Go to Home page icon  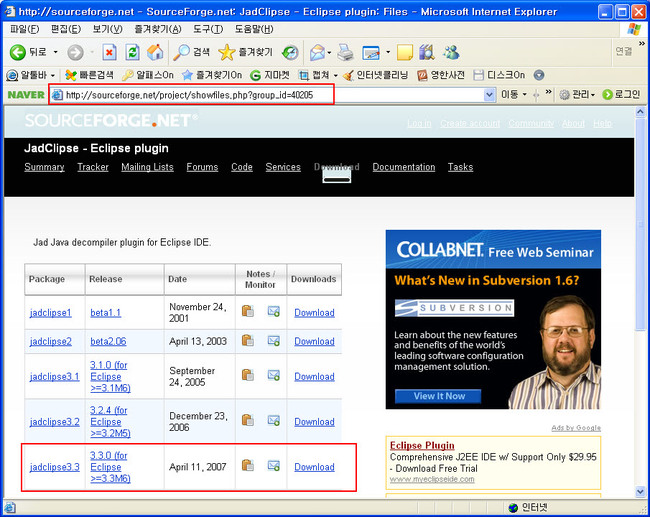[x=155, y=52]
